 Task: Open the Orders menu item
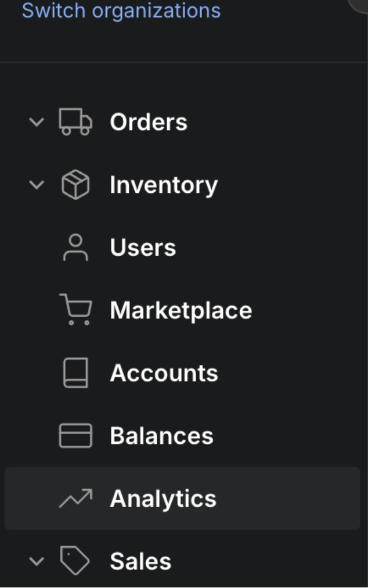pos(149,122)
